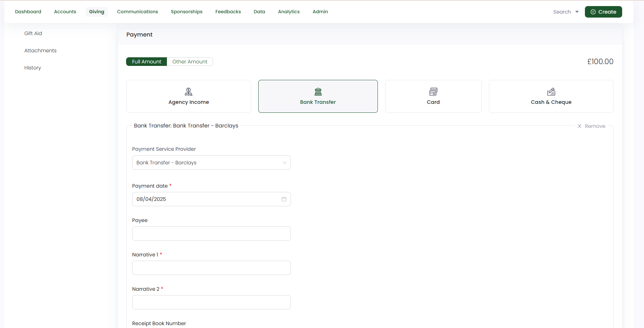
Task: Open the Dashboard menu
Action: pos(28,12)
